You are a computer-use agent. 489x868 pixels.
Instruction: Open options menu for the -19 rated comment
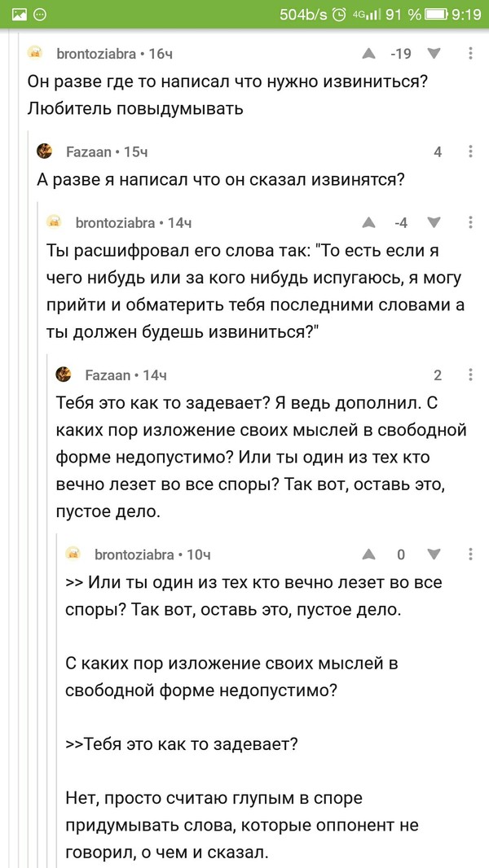(471, 54)
